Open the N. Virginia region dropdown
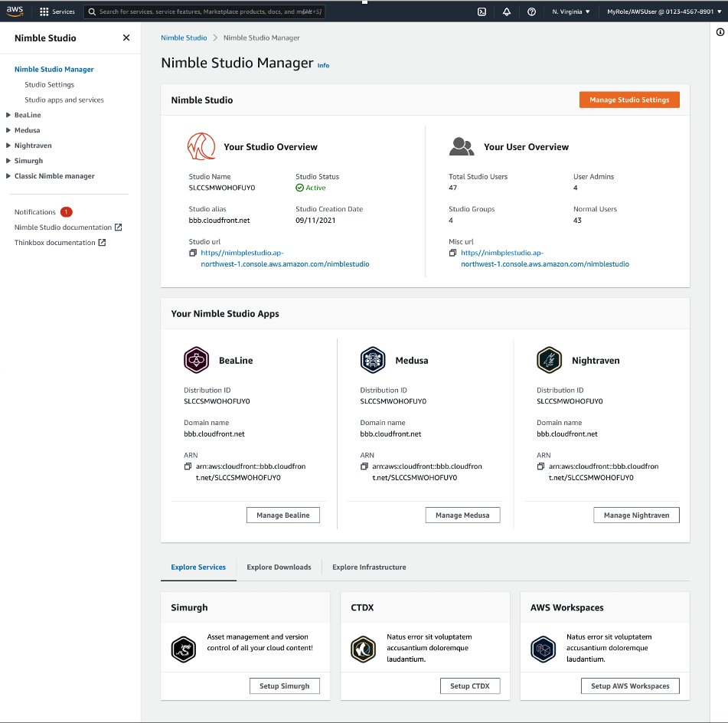 tap(570, 11)
